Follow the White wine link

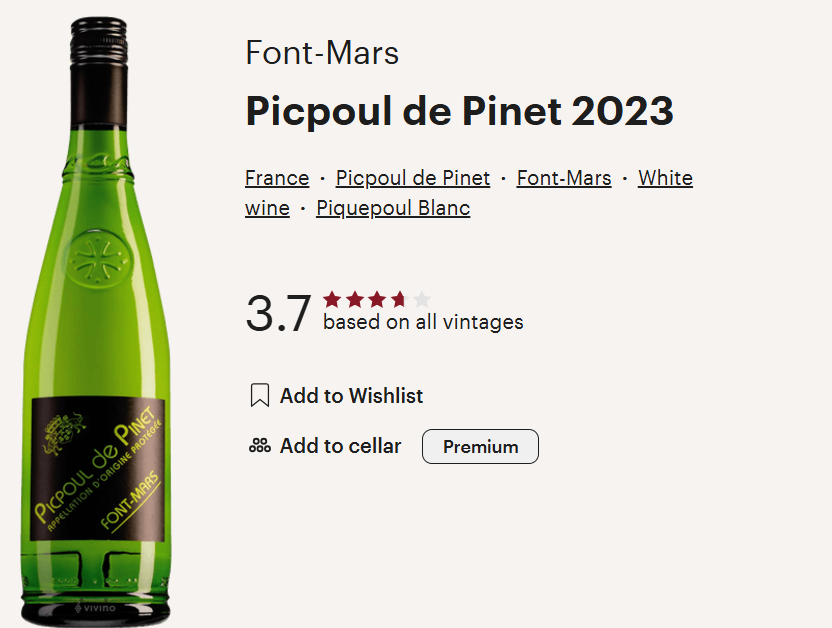coord(665,178)
